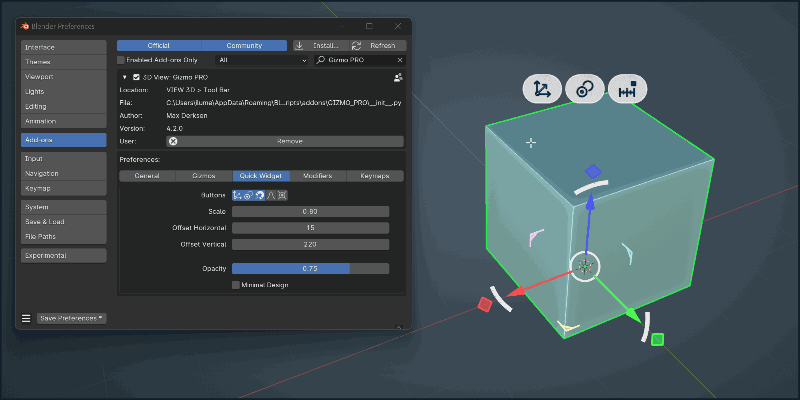Click the blue Z-axis scale handle
Viewport: 800px width, 400px height.
click(x=592, y=171)
